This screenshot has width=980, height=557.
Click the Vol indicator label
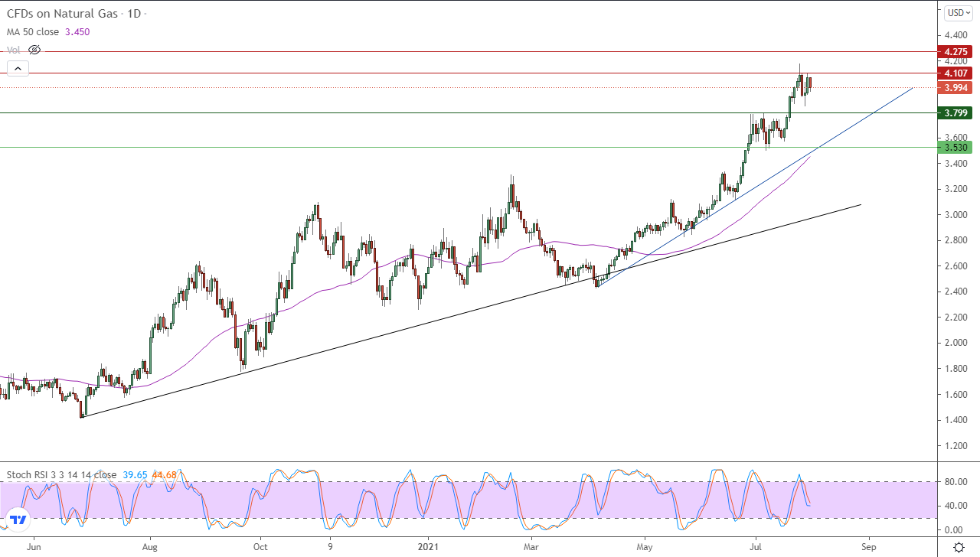coord(14,50)
